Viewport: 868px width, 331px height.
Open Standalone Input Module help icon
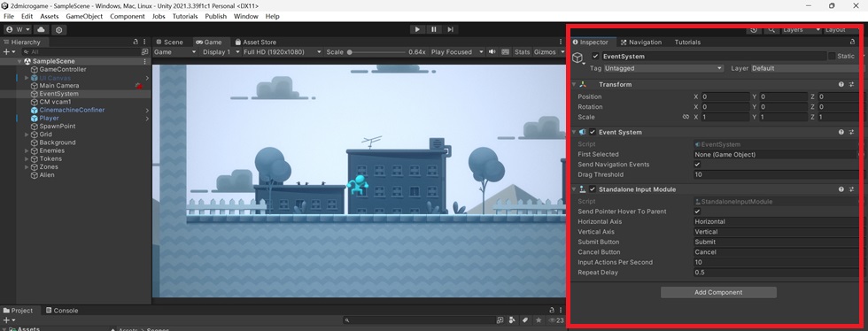click(x=841, y=189)
